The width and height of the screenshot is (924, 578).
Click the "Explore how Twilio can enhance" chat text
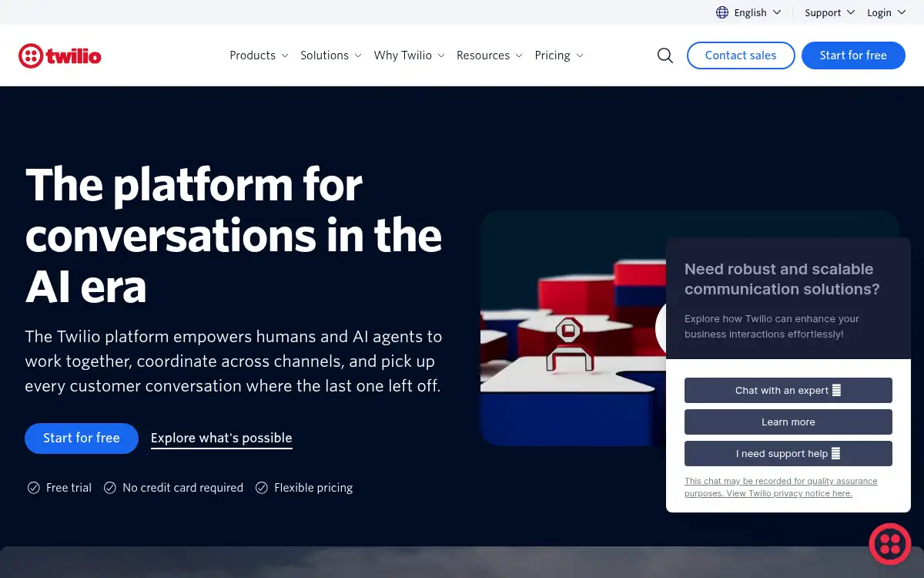point(772,326)
